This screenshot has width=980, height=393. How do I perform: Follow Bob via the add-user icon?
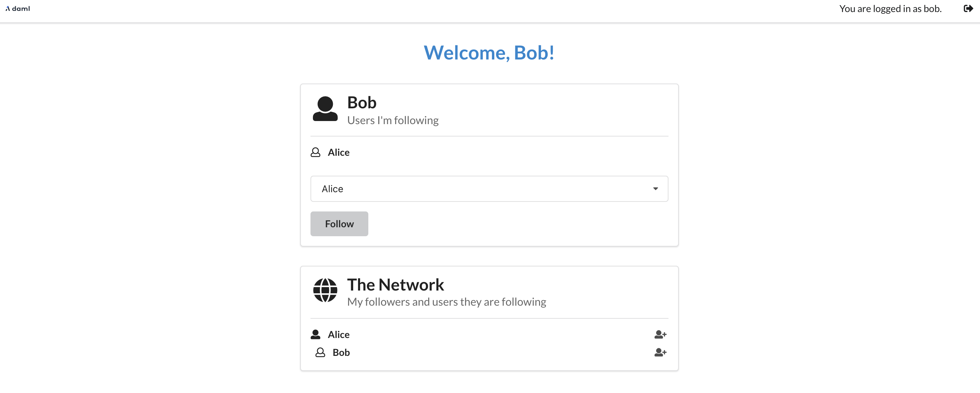pos(661,352)
